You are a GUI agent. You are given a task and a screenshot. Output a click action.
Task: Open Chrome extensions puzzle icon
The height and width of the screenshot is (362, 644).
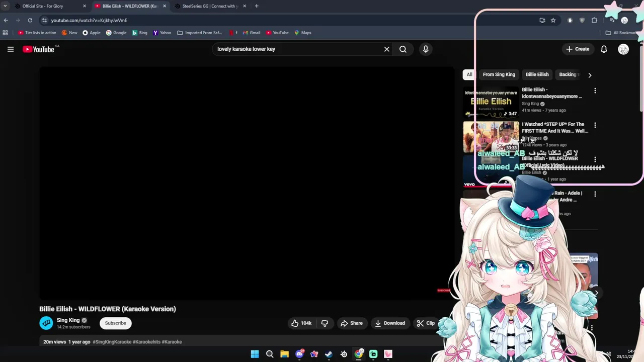tap(594, 20)
